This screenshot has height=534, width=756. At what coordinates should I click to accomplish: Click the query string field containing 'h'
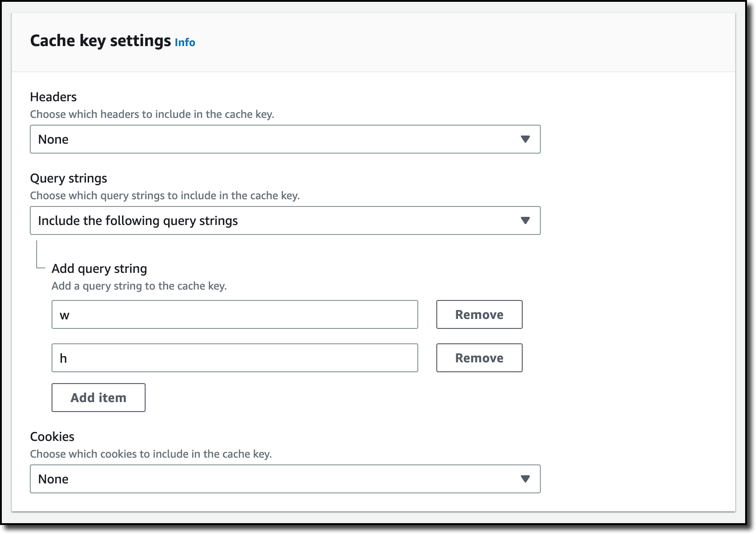[x=235, y=358]
